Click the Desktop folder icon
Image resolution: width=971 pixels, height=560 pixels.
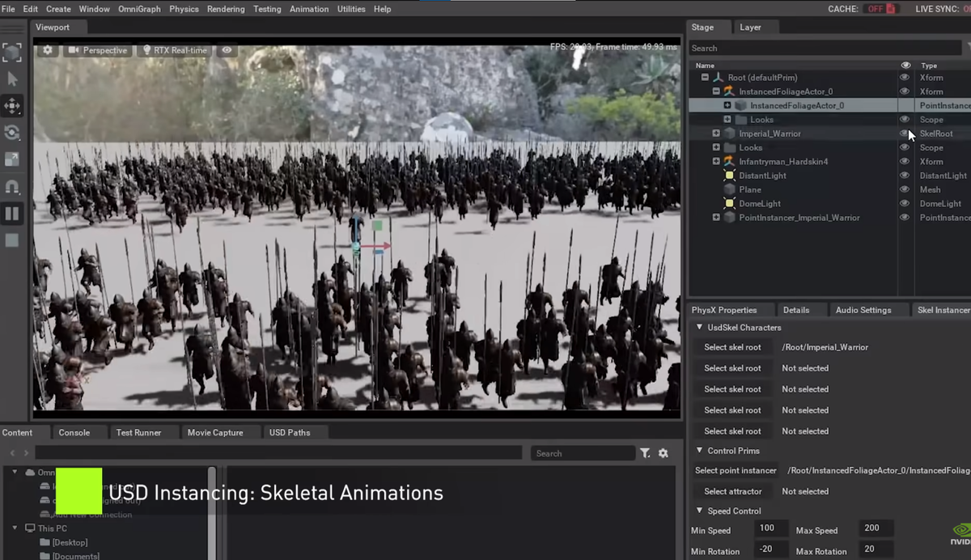pyautogui.click(x=45, y=542)
